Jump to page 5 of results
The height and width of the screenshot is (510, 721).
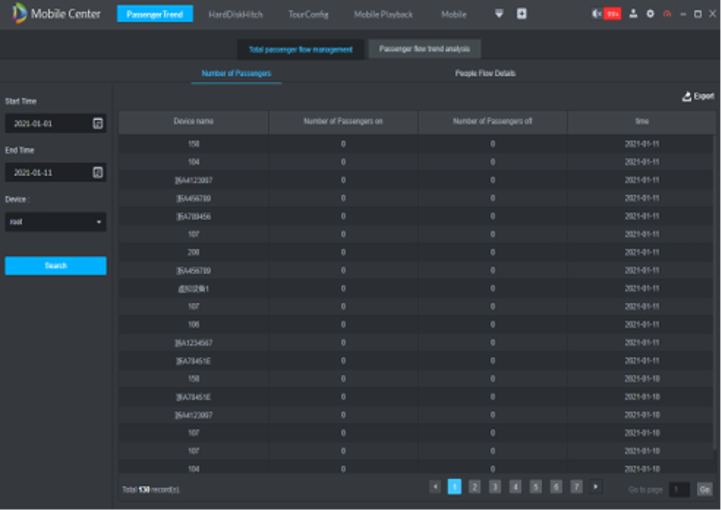[535, 486]
